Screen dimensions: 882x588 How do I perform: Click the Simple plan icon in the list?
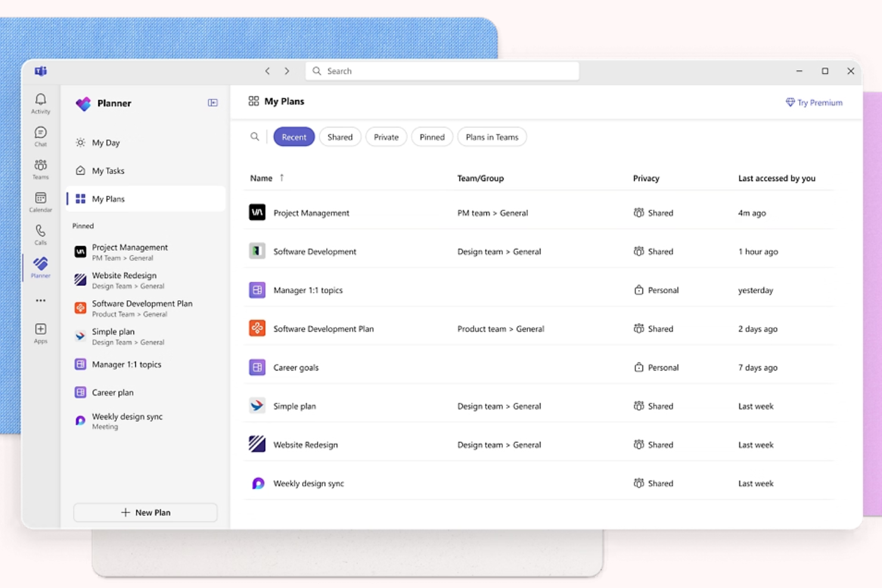(257, 406)
